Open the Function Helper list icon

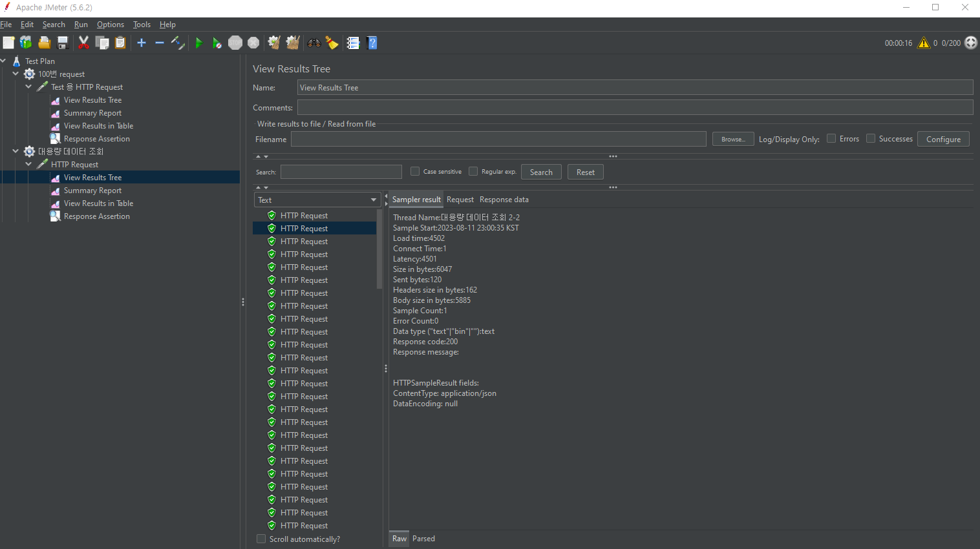[x=353, y=43]
